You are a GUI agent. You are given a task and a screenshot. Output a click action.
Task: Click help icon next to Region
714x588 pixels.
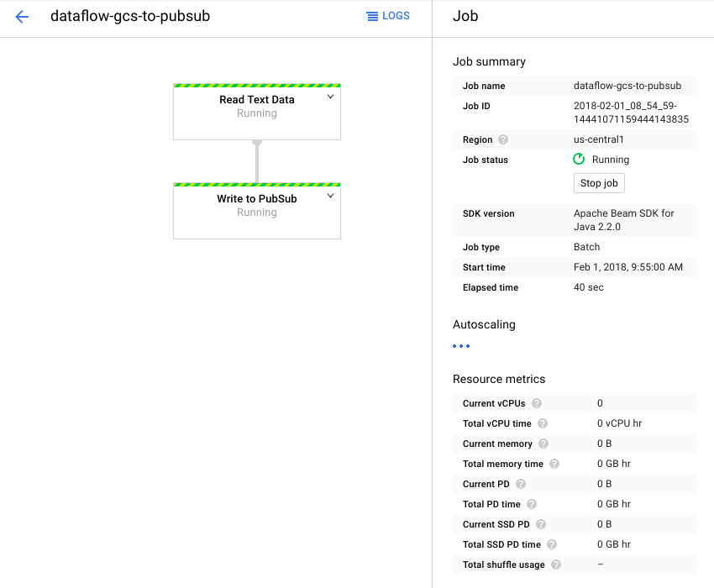click(x=503, y=139)
